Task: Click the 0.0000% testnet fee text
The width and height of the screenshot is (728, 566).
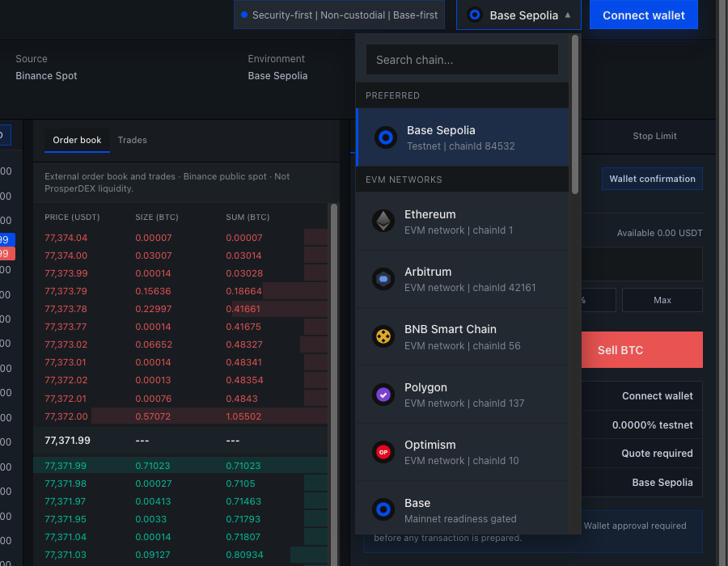Action: click(x=652, y=425)
